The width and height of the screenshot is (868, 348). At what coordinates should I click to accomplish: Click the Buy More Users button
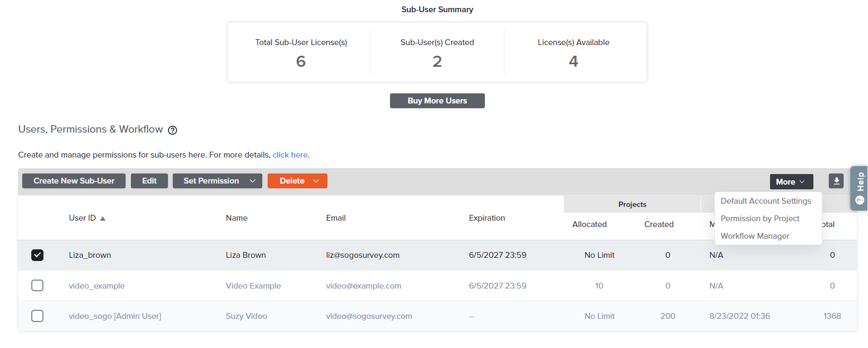(437, 101)
